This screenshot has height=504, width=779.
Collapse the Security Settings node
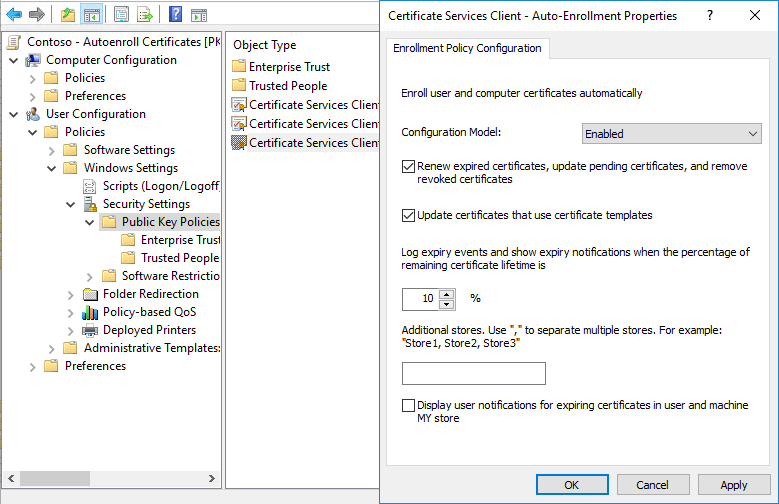click(x=71, y=204)
